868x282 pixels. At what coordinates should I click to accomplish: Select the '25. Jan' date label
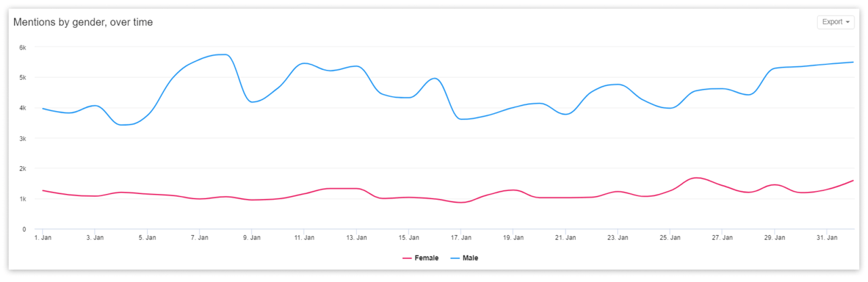[x=670, y=238]
